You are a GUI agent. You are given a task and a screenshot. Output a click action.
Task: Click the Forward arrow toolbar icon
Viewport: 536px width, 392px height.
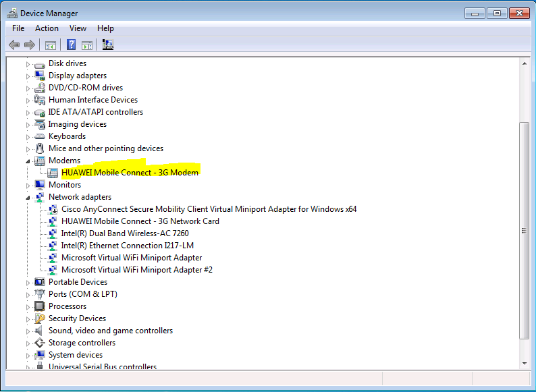[x=30, y=45]
